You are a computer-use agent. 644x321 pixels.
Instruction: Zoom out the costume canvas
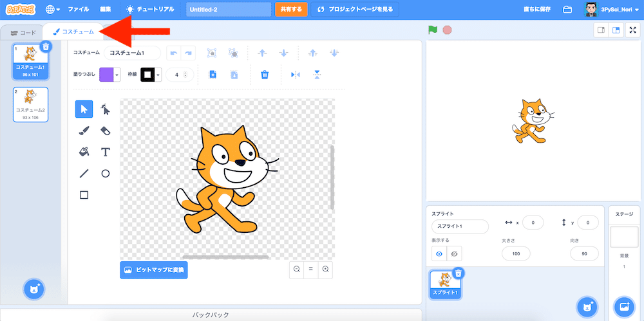click(x=296, y=270)
